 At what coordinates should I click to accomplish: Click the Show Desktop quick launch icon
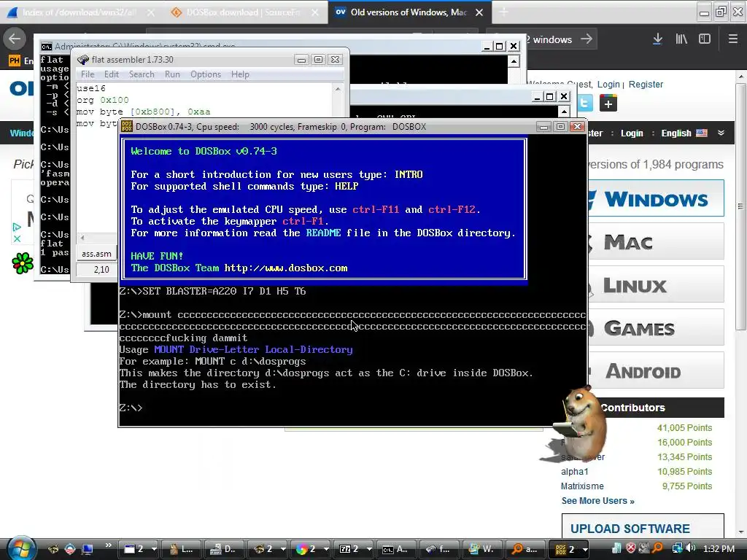(x=88, y=549)
